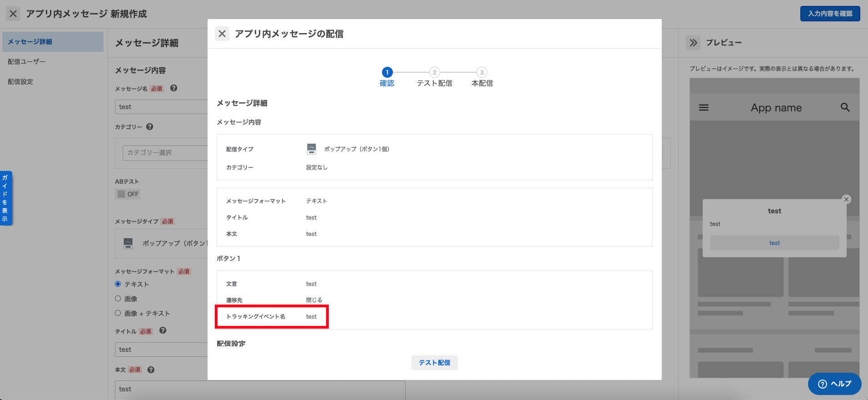Click the help icon next to メッセージ名
Screen dimensions: 868x400
[174, 88]
